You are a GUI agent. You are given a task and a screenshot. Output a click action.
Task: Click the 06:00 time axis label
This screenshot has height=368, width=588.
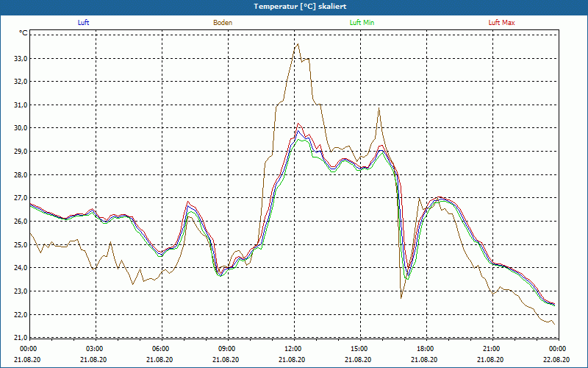click(162, 349)
